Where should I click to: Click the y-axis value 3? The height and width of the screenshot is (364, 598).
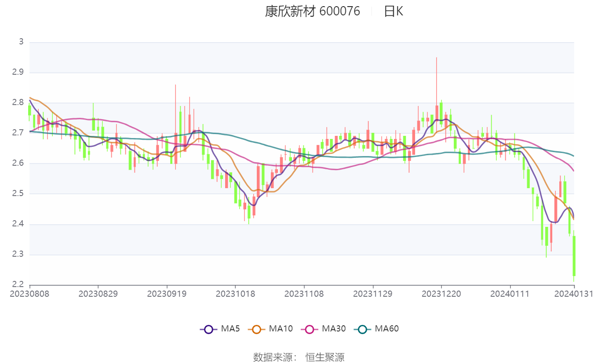(x=21, y=42)
